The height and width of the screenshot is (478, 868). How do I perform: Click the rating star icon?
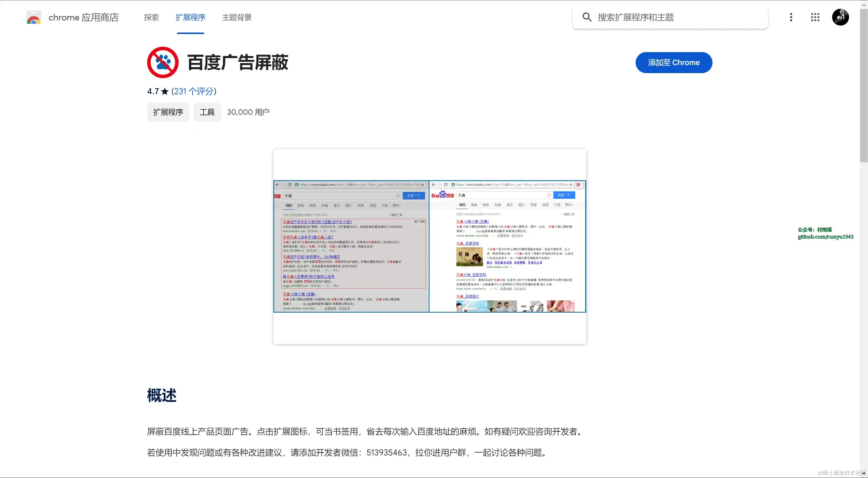pos(165,92)
